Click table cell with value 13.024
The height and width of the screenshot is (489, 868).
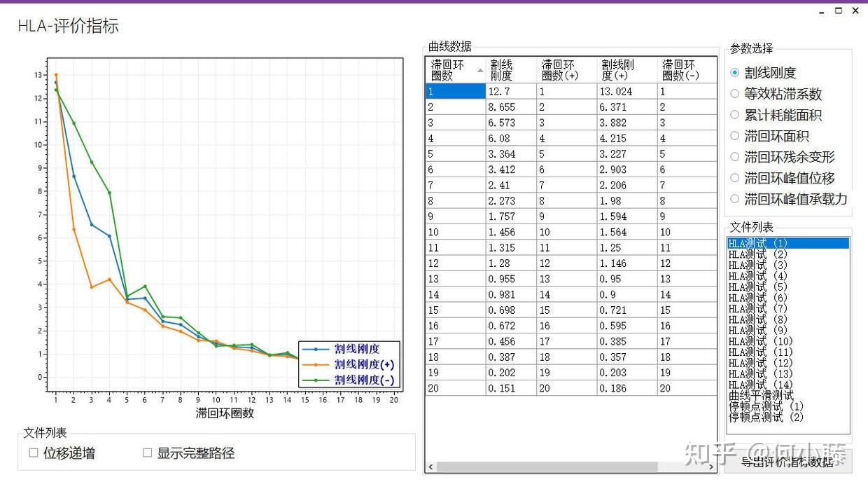[627, 91]
